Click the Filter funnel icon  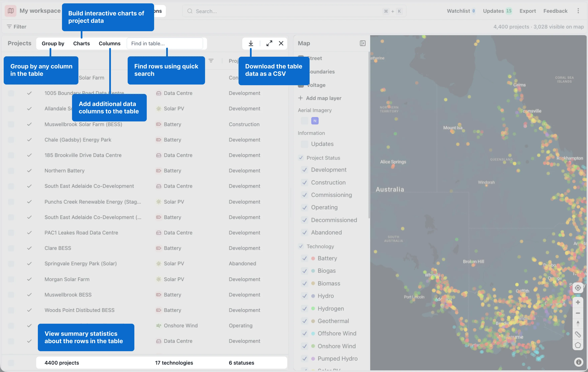click(9, 26)
